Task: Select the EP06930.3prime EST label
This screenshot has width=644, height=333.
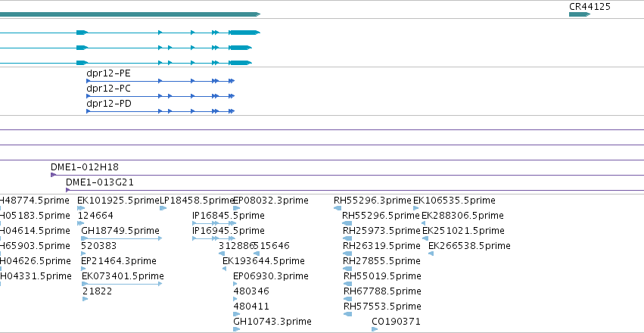Action: click(271, 276)
